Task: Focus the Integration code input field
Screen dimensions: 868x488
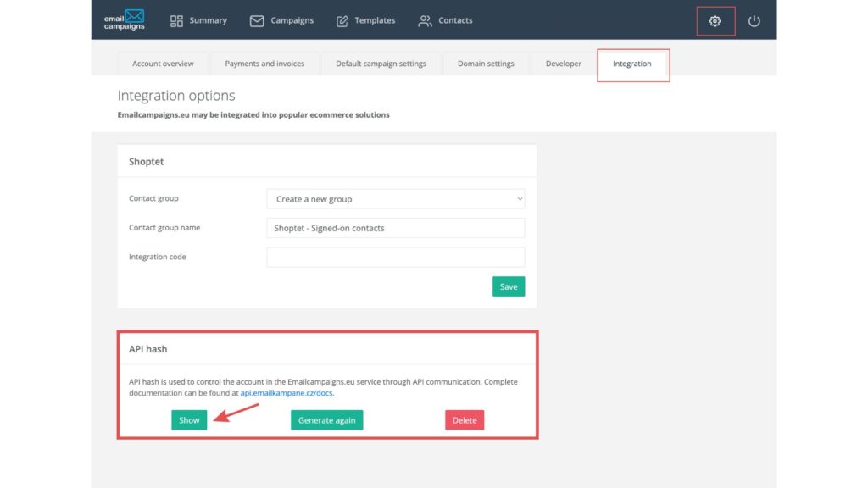Action: point(396,258)
